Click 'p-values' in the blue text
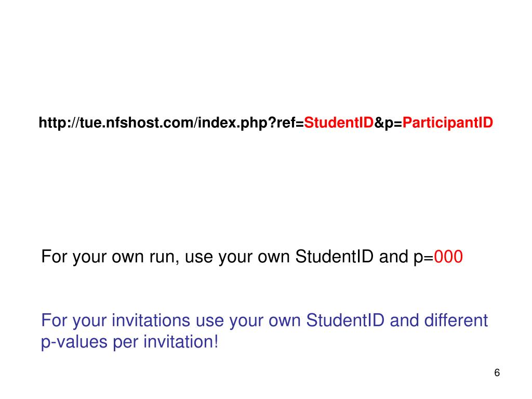Image resolution: width=532 pixels, height=399 pixels. [74, 342]
